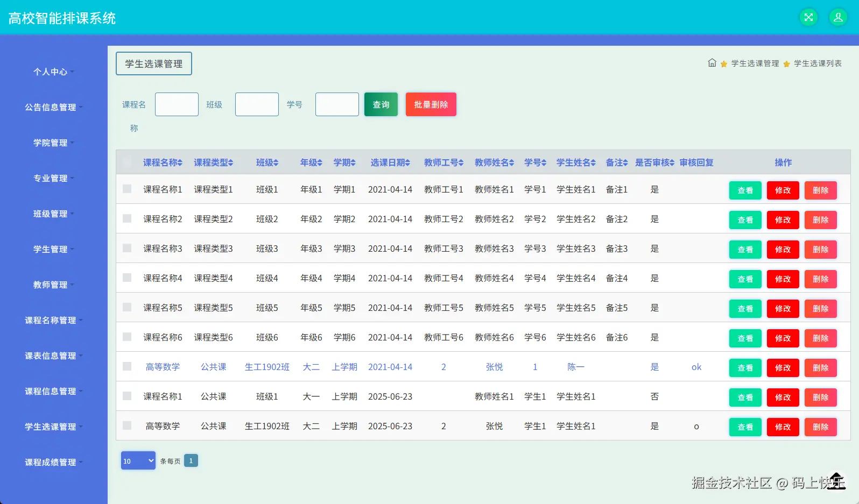Open 课程成绩管理 in sidebar
Viewport: 859px width, 504px height.
(x=53, y=462)
